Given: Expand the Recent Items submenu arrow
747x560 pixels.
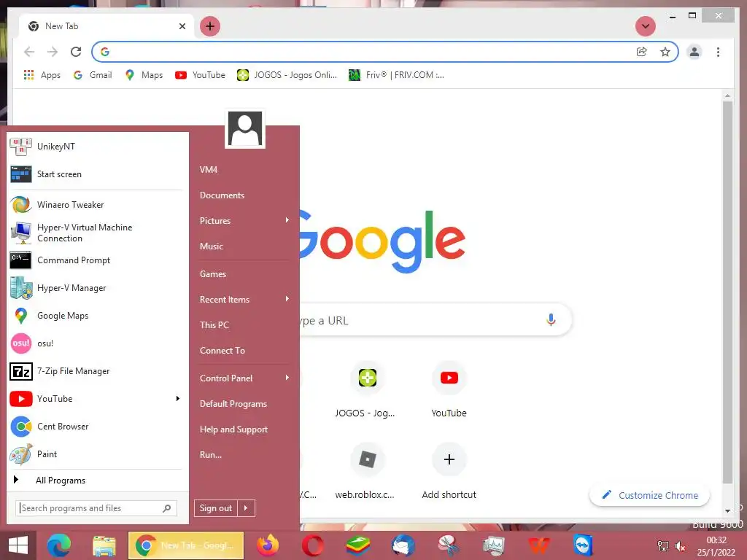Looking at the screenshot, I should (287, 298).
